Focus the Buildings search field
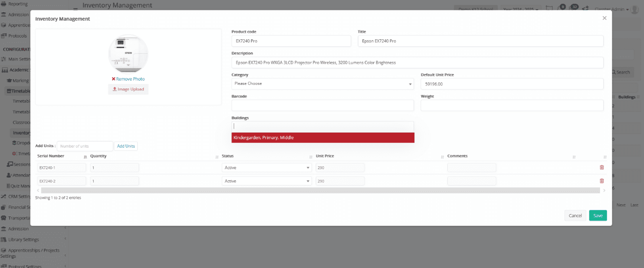The width and height of the screenshot is (644, 268). click(x=322, y=127)
